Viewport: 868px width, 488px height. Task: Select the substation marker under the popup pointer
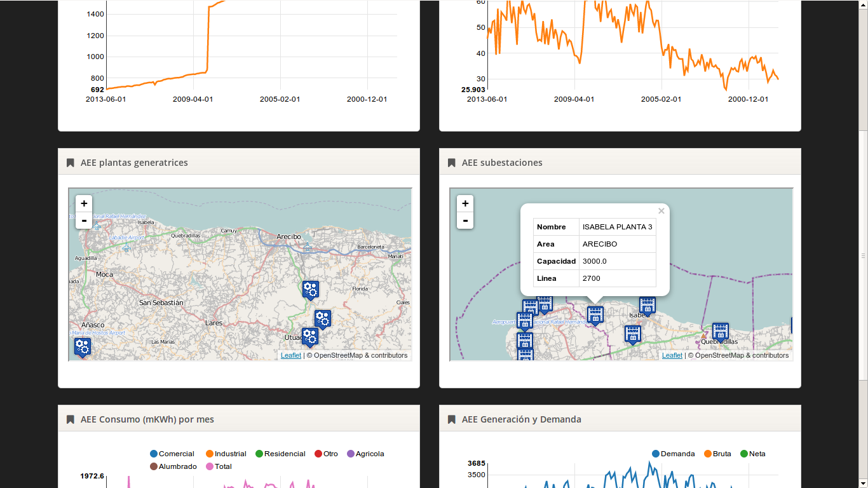tap(595, 315)
